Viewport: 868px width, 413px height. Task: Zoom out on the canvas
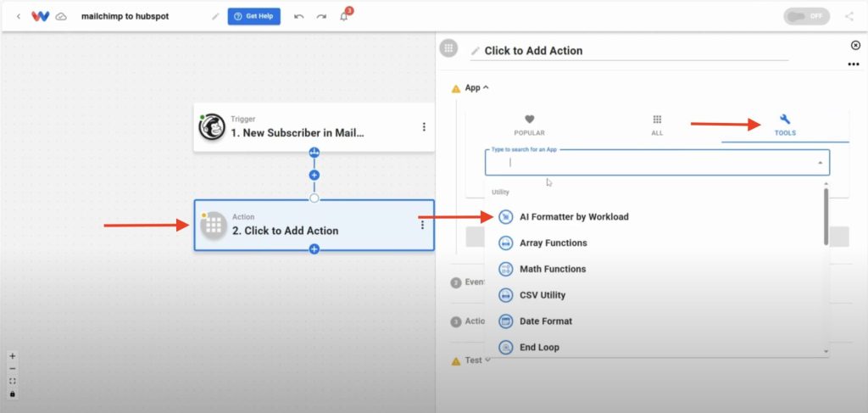[x=13, y=369]
